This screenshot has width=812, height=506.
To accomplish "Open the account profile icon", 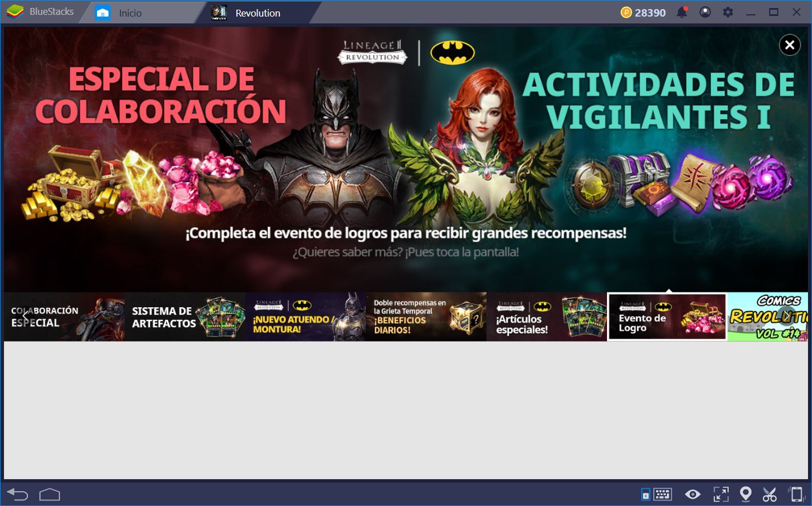I will [705, 12].
